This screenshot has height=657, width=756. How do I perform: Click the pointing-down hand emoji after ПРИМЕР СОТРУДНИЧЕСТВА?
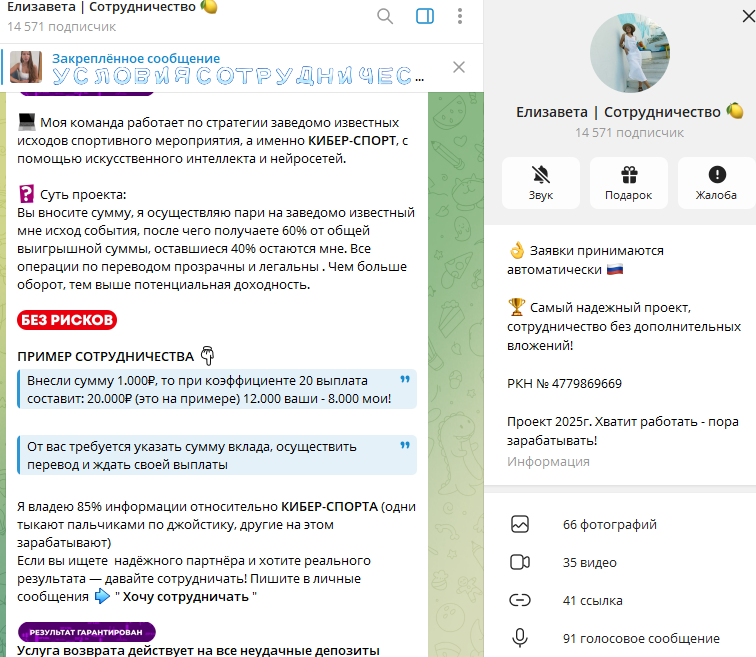pos(207,356)
